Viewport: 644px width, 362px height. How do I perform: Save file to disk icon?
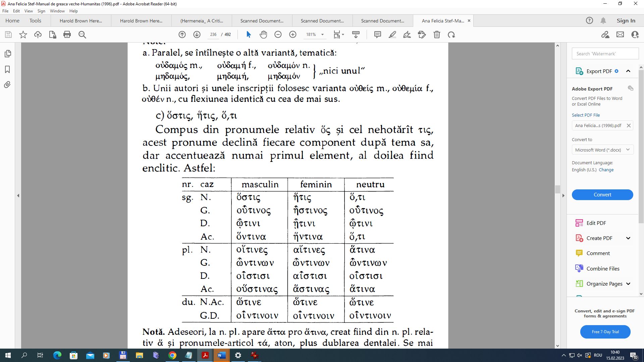coord(8,35)
